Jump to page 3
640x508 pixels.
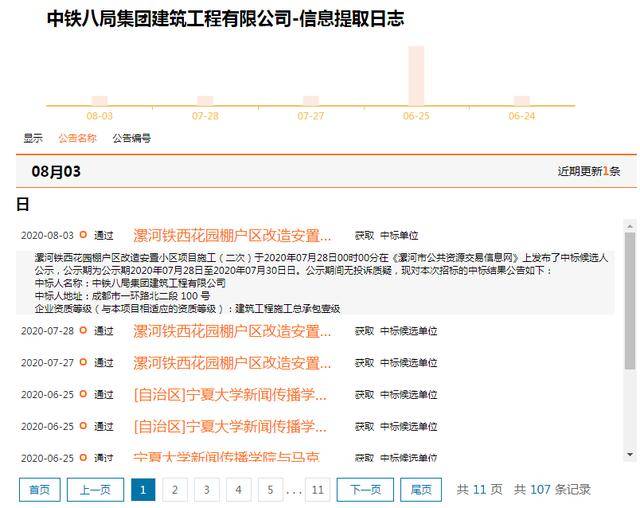click(207, 490)
